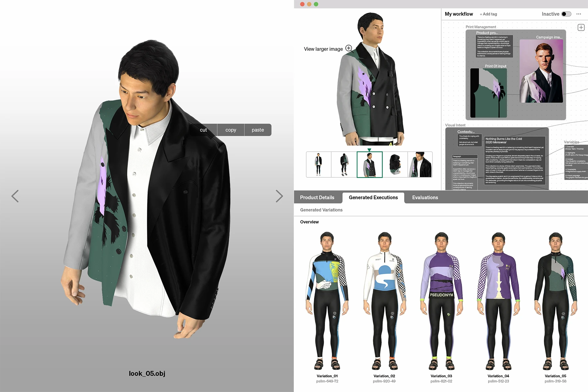This screenshot has height=392, width=588.
Task: Select the fourth top-down jacket thumbnail
Action: click(395, 165)
